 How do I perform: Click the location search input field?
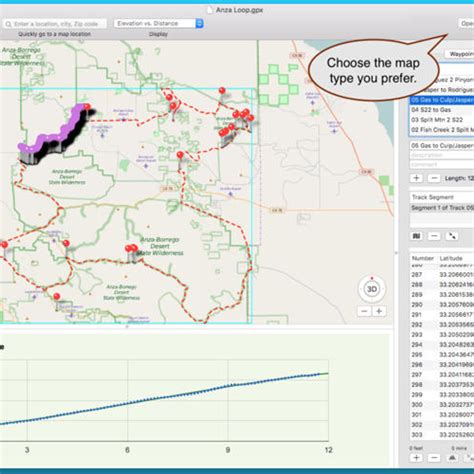click(x=55, y=24)
